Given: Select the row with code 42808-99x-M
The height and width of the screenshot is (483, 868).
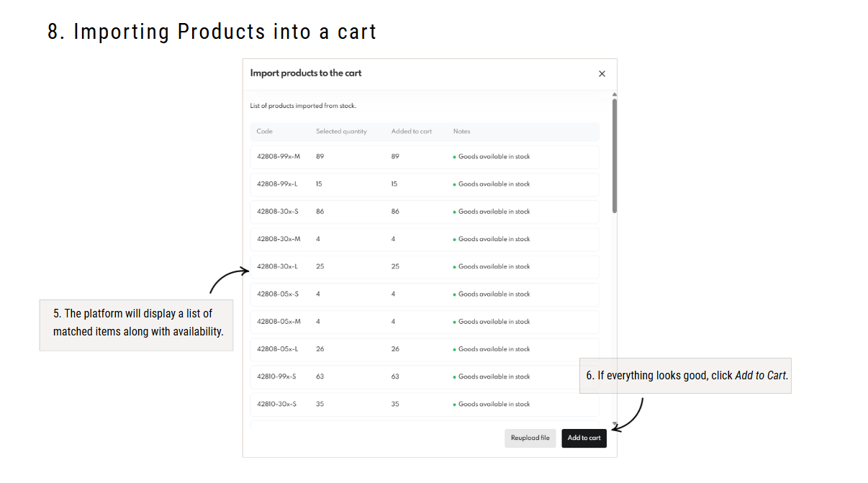Looking at the screenshot, I should click(x=424, y=157).
